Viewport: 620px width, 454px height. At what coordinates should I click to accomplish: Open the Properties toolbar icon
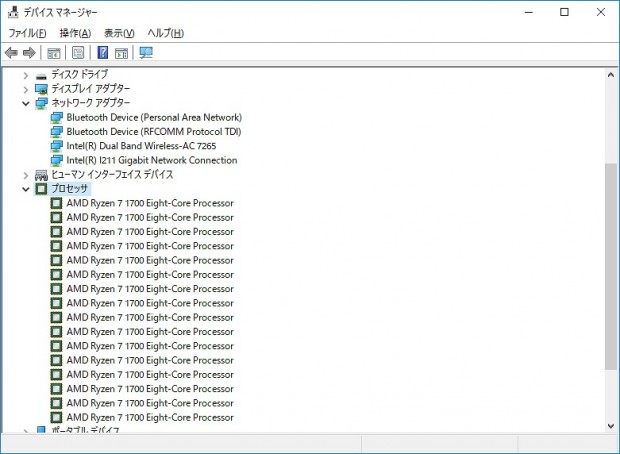[x=78, y=53]
